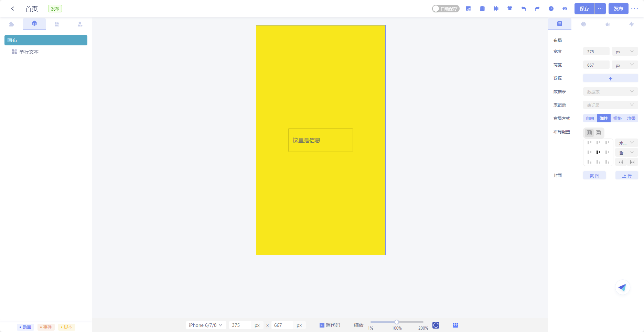
Task: Open the 数据表 dropdown
Action: click(611, 92)
